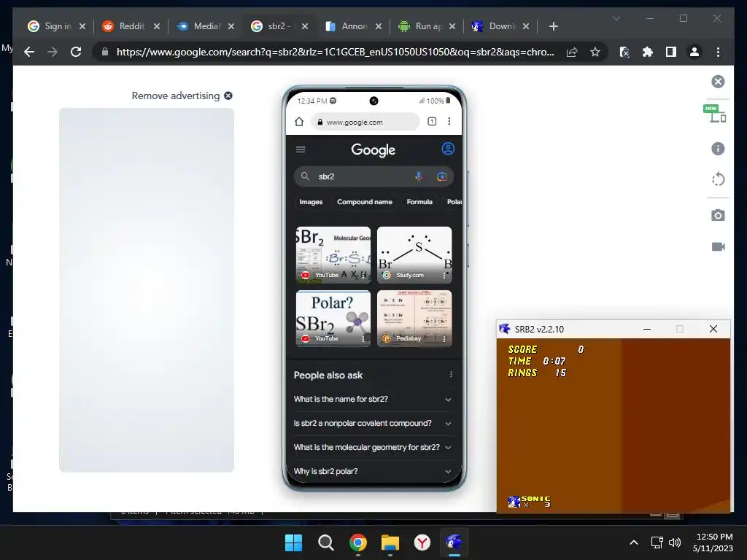Image resolution: width=747 pixels, height=560 pixels.
Task: Expand Is sbr2 a nonpolar covalent compound?
Action: pyautogui.click(x=373, y=423)
